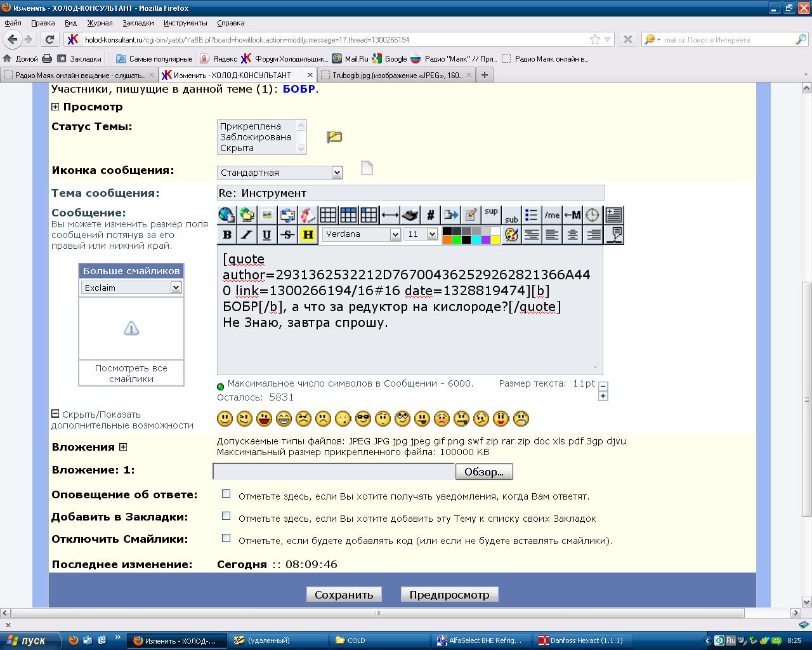Click the insert image toolbar icon
Viewport: 812px width, 650px height.
click(x=267, y=215)
